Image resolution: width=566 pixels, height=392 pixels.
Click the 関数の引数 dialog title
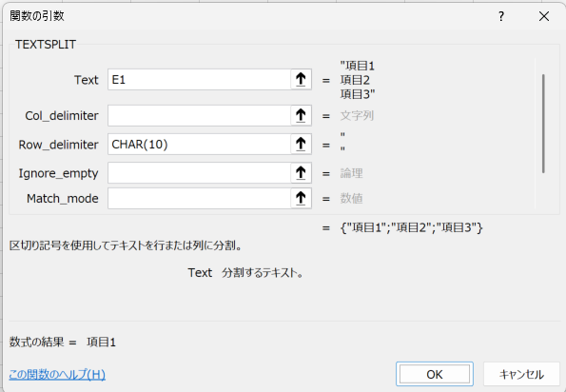click(x=37, y=16)
